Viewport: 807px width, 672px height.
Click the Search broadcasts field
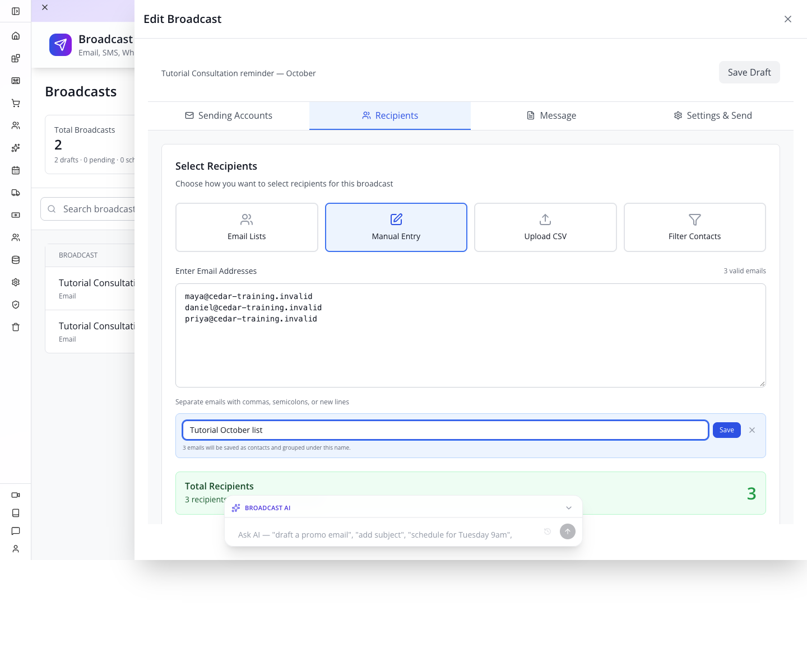(88, 209)
